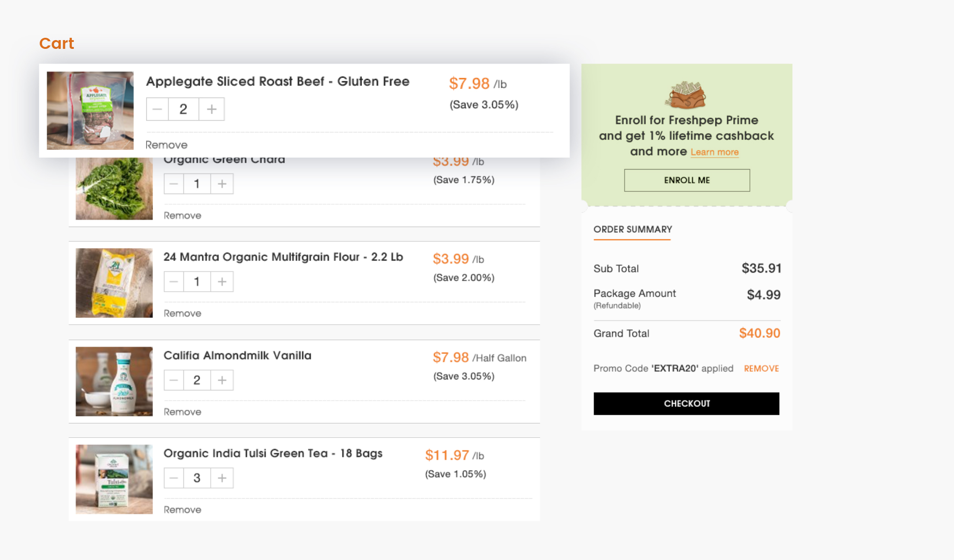Click the Grand Total amount $40.90

point(760,333)
